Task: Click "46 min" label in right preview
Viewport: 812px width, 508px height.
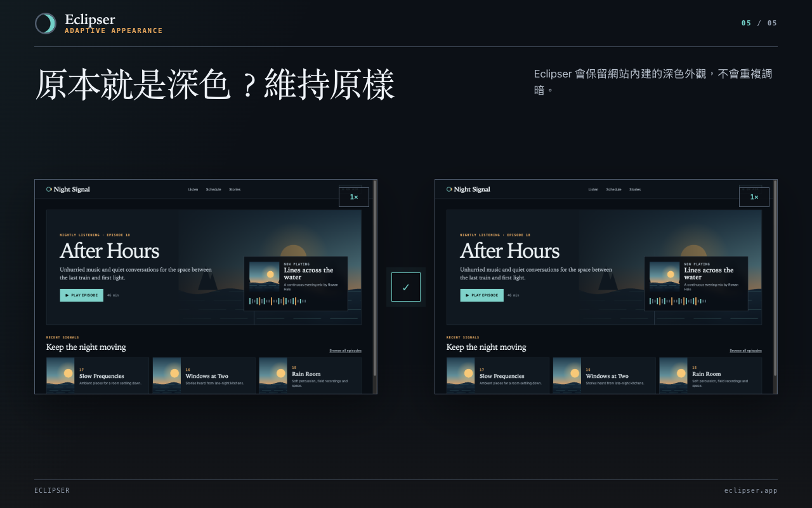Action: coord(513,295)
